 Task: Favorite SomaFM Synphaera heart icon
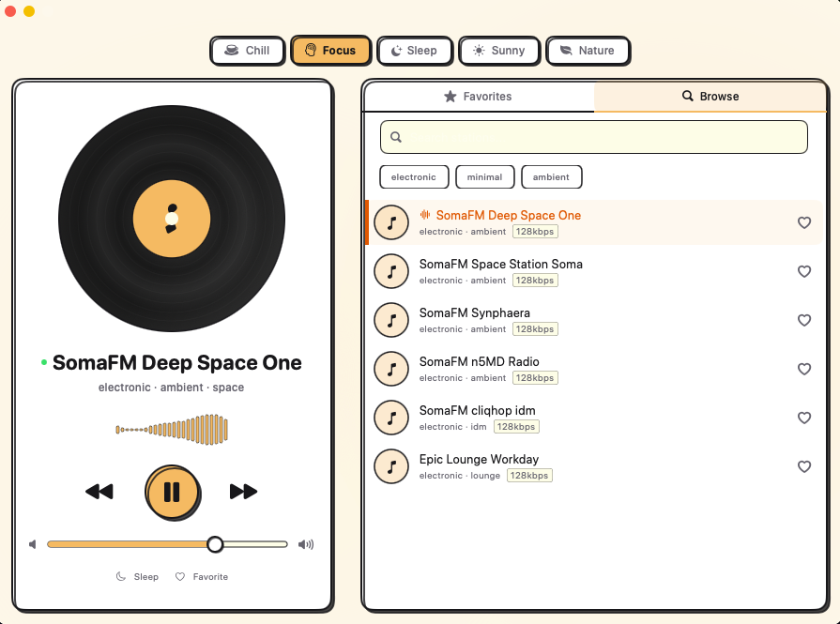(x=804, y=320)
